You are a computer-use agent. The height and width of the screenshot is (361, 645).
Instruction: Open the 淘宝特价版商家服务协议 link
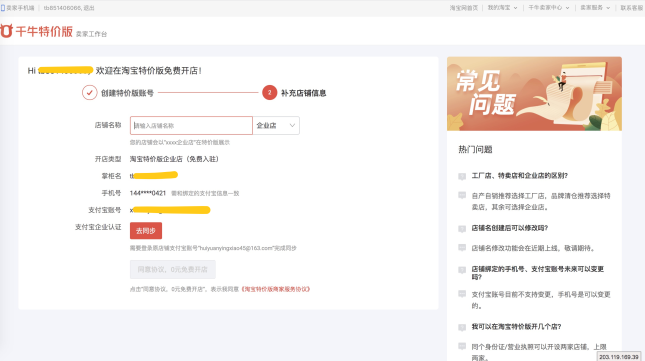pyautogui.click(x=276, y=289)
